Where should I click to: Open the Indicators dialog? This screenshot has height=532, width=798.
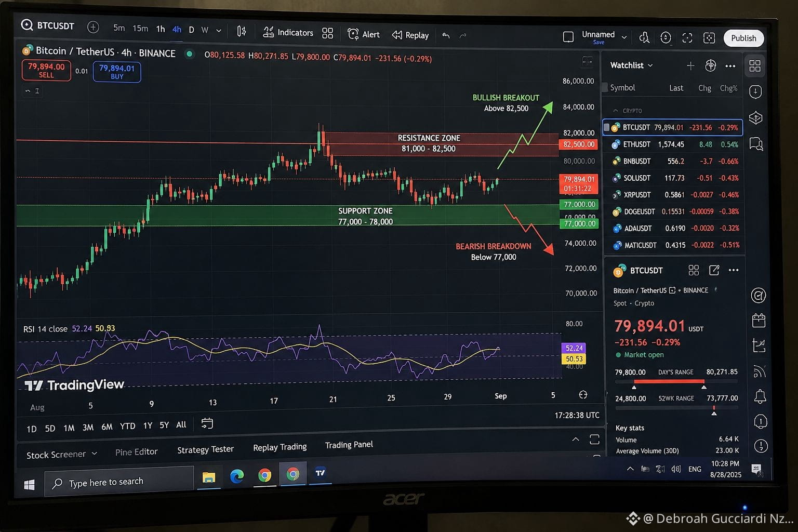pyautogui.click(x=288, y=32)
